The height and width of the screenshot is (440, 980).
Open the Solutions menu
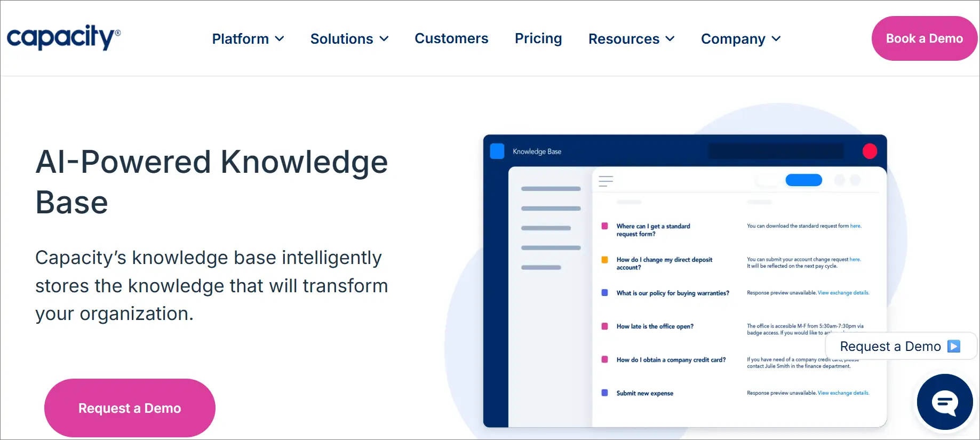[x=349, y=39]
